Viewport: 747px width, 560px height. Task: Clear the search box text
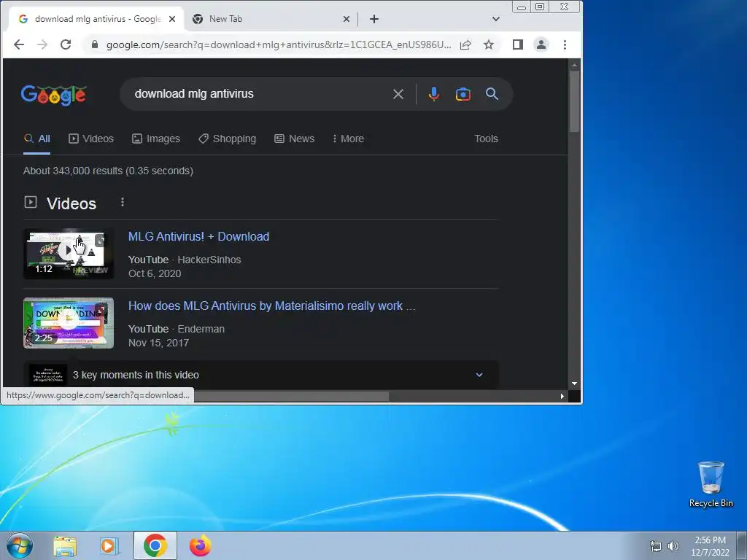[398, 94]
